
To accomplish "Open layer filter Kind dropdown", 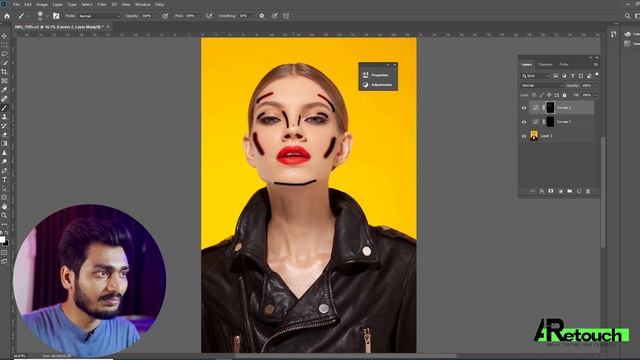I will [536, 76].
